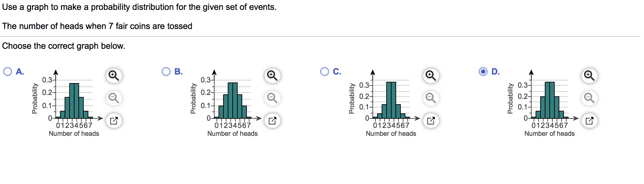Click the histogram thumbnail for option C
This screenshot has width=644, height=184.
[385, 103]
